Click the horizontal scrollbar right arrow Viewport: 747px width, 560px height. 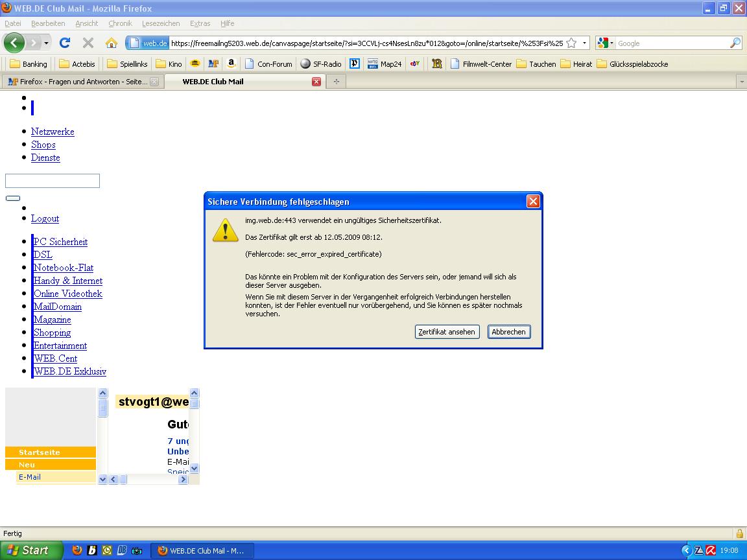(183, 479)
